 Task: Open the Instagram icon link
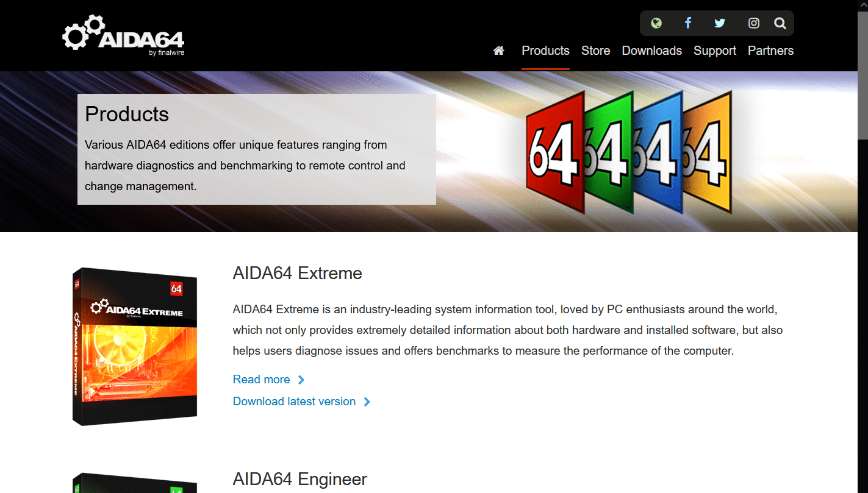[754, 23]
